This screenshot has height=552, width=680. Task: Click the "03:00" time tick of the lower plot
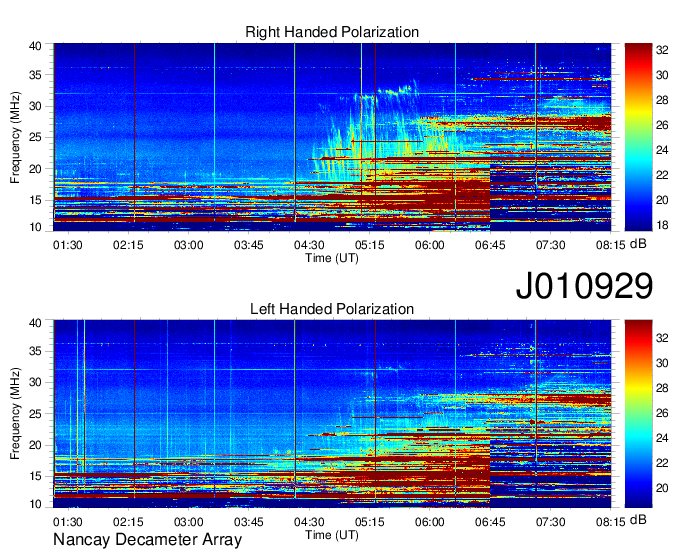(189, 522)
